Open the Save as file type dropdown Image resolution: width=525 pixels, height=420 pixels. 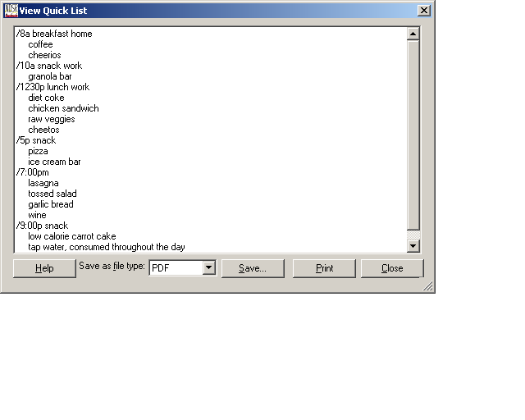point(209,267)
